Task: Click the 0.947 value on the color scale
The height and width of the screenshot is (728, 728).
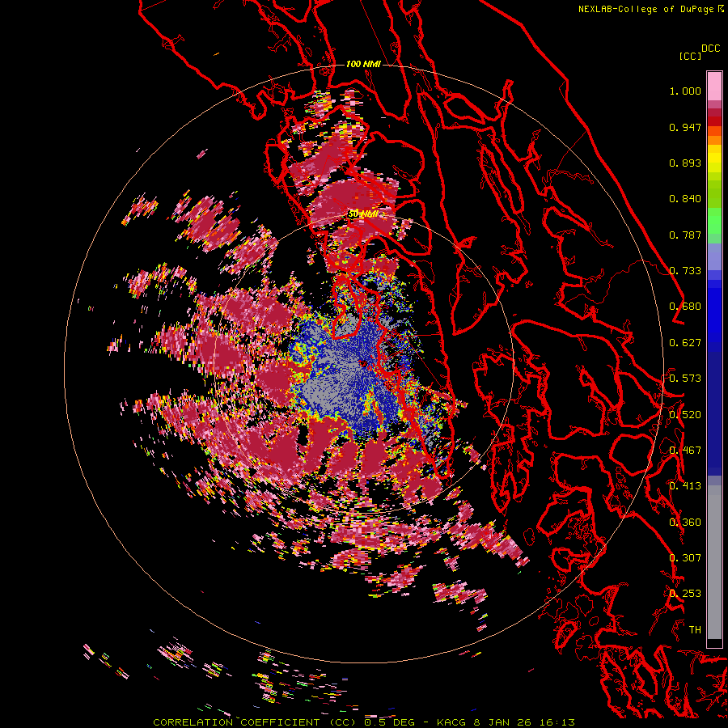Action: tap(685, 127)
